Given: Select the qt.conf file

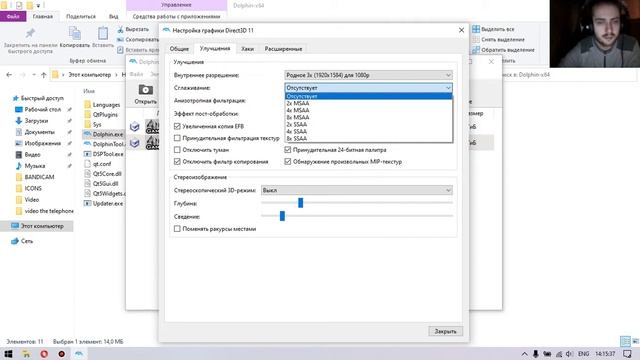Looking at the screenshot, I should pos(98,164).
